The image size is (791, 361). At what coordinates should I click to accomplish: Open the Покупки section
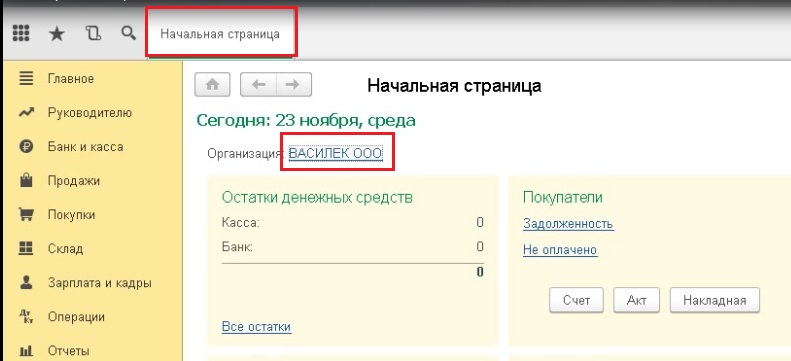click(x=72, y=215)
